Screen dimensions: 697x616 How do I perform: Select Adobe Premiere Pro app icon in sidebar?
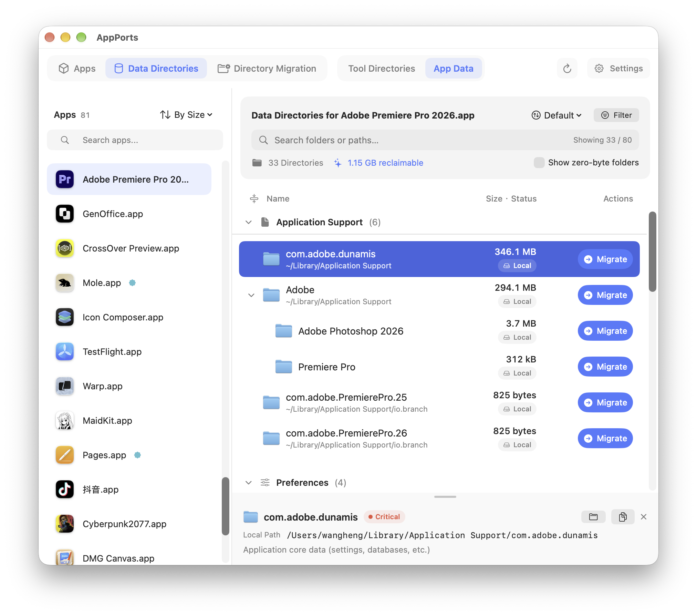pyautogui.click(x=65, y=179)
